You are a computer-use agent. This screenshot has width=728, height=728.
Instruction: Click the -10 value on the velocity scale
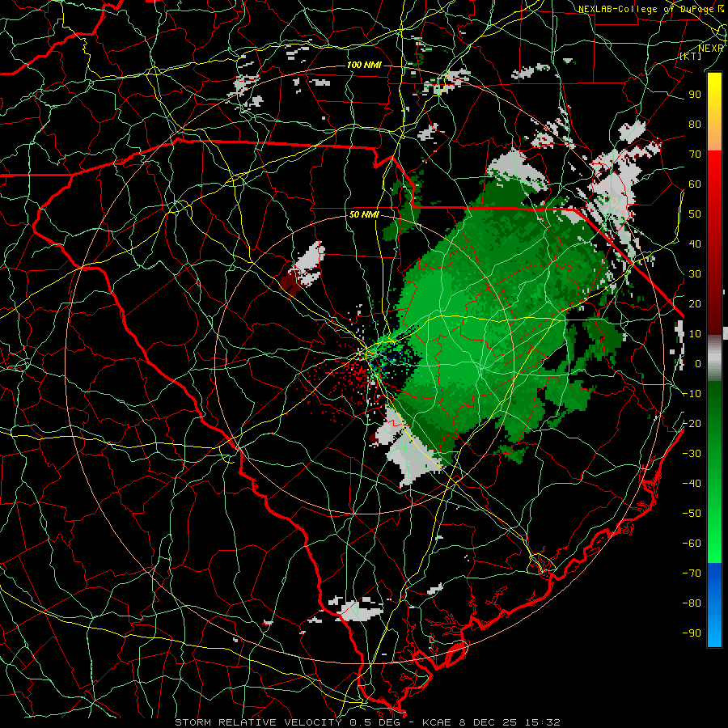(x=692, y=394)
